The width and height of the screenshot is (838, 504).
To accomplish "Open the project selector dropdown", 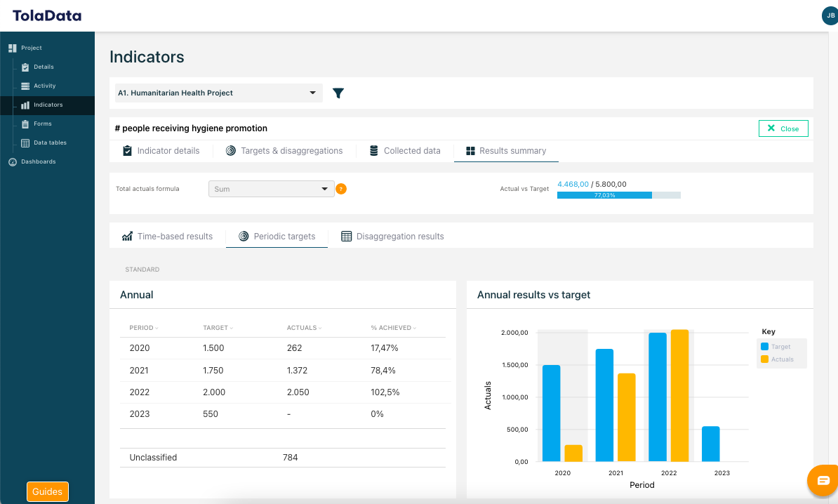I will [218, 93].
